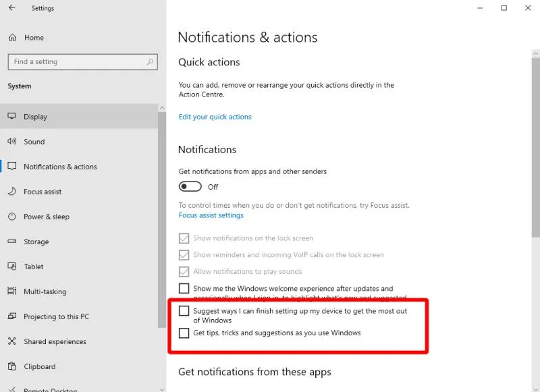
Task: Click the Quick actions heading
Action: pos(209,62)
